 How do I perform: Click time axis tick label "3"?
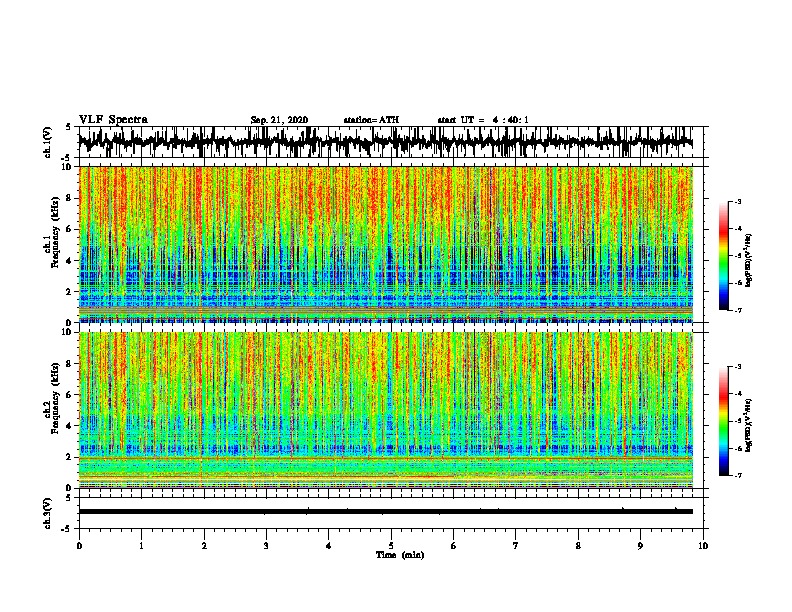coord(266,546)
